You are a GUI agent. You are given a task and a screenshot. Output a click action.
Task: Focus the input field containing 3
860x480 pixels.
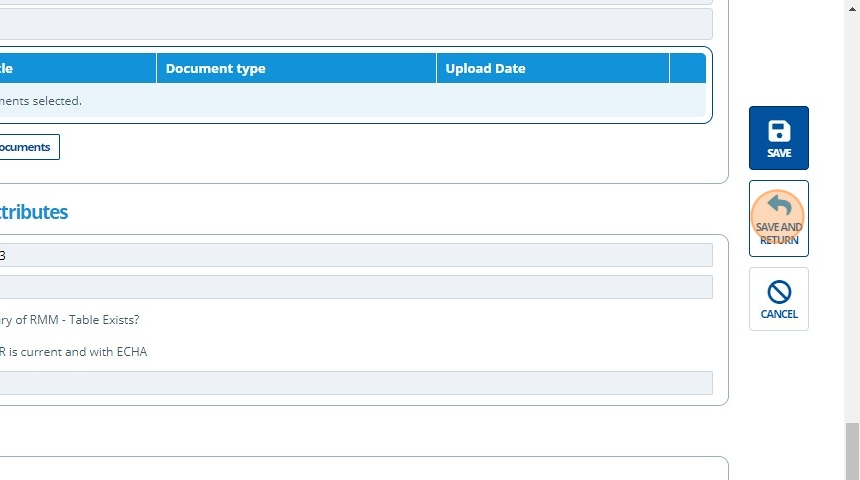pyautogui.click(x=356, y=256)
